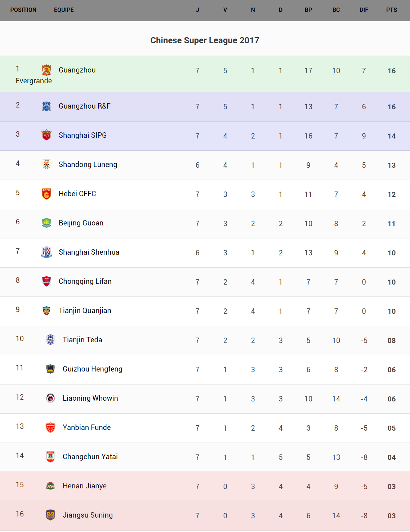
Task: Open the Chongqing Lifan team name
Action: coord(85,281)
